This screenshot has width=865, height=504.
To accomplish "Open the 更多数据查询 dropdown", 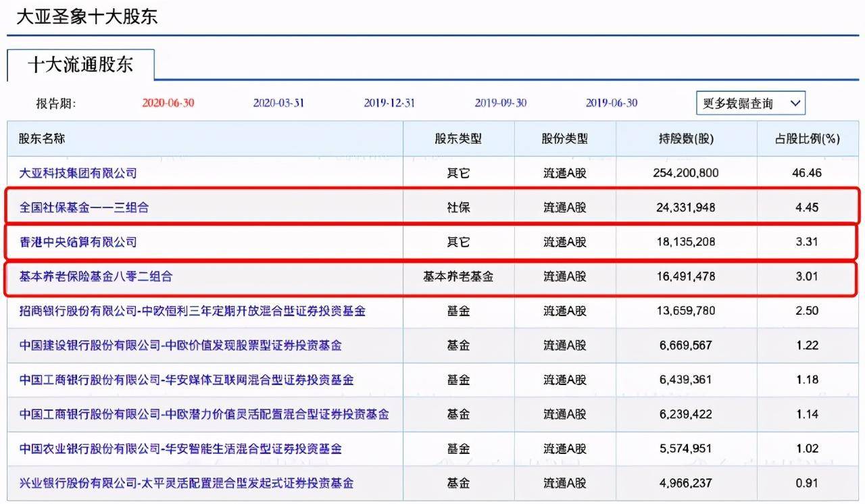I will [x=751, y=103].
